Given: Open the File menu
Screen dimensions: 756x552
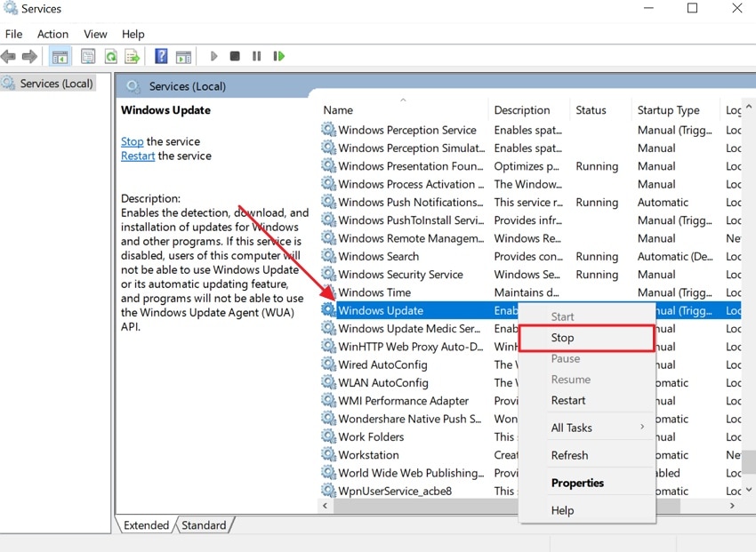Looking at the screenshot, I should [14, 34].
